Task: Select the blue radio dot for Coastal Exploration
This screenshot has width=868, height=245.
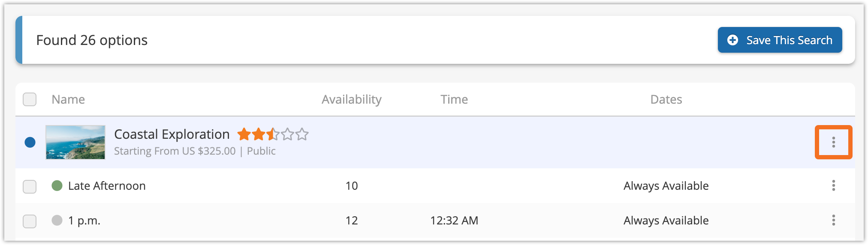Action: (x=30, y=142)
